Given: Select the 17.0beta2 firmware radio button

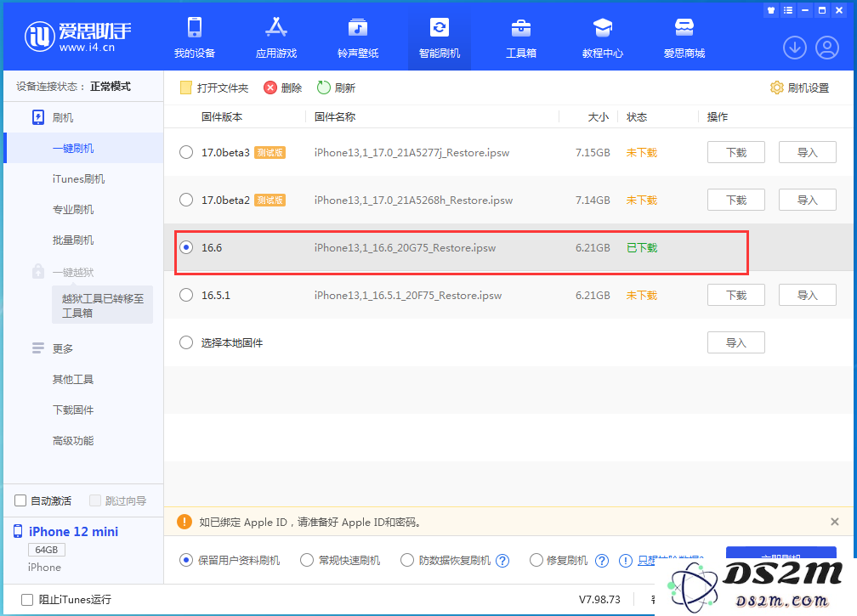Looking at the screenshot, I should [186, 200].
